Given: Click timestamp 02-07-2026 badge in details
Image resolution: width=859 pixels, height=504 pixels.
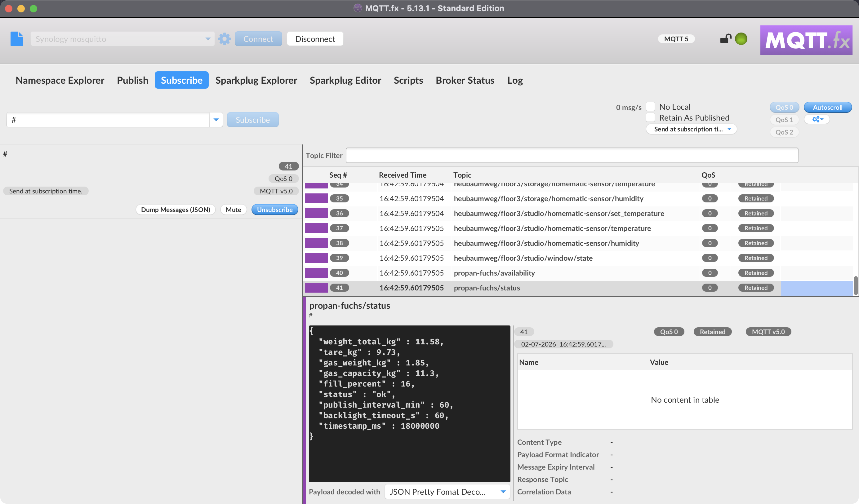Looking at the screenshot, I should pos(563,344).
